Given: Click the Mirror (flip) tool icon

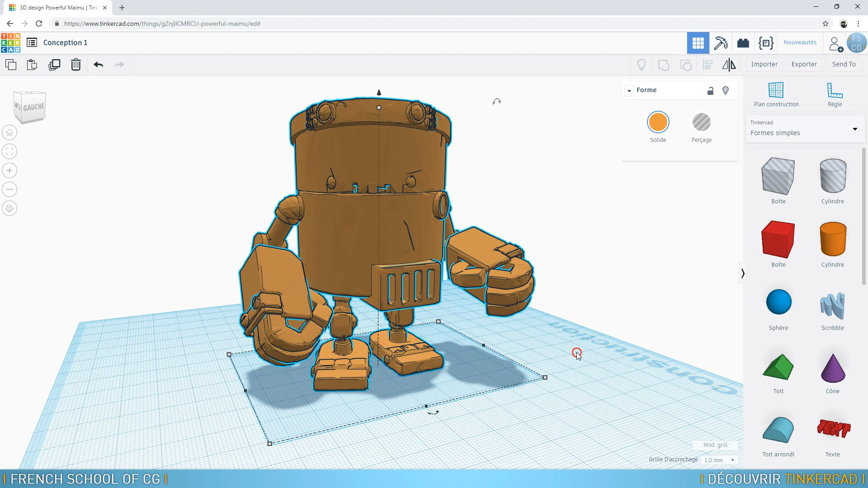Looking at the screenshot, I should (729, 65).
